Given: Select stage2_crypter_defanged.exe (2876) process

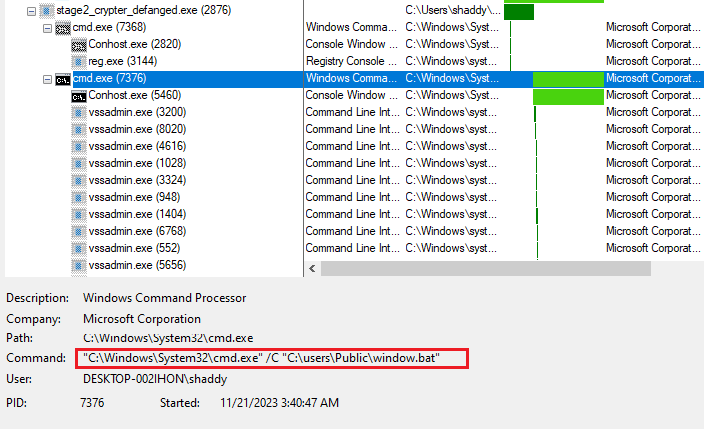Looking at the screenshot, I should (x=144, y=10).
